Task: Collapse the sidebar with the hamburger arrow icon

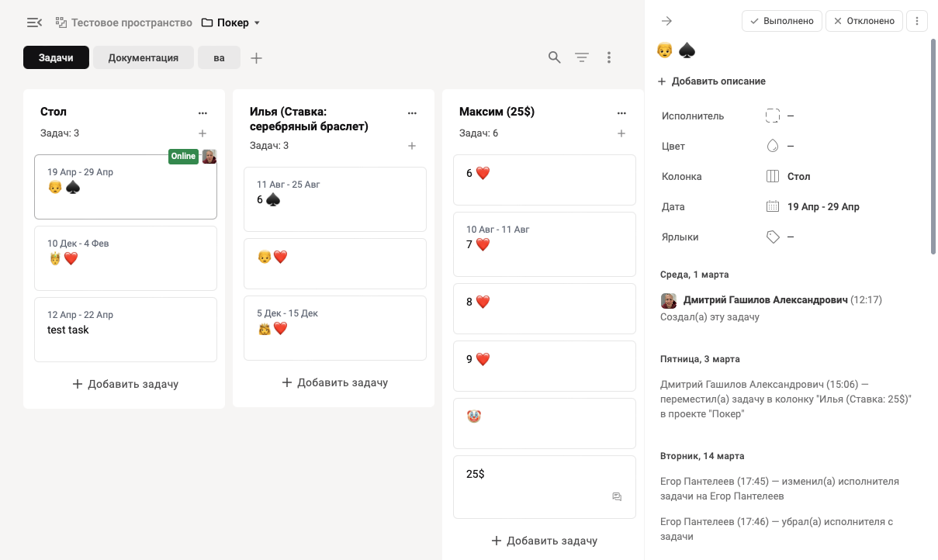Action: tap(34, 22)
